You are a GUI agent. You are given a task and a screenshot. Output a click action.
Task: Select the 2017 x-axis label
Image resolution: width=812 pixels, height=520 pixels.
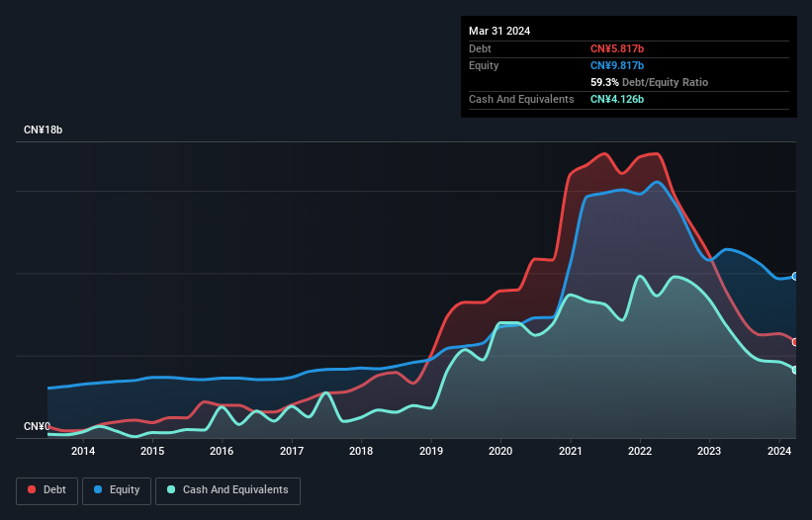coord(292,451)
